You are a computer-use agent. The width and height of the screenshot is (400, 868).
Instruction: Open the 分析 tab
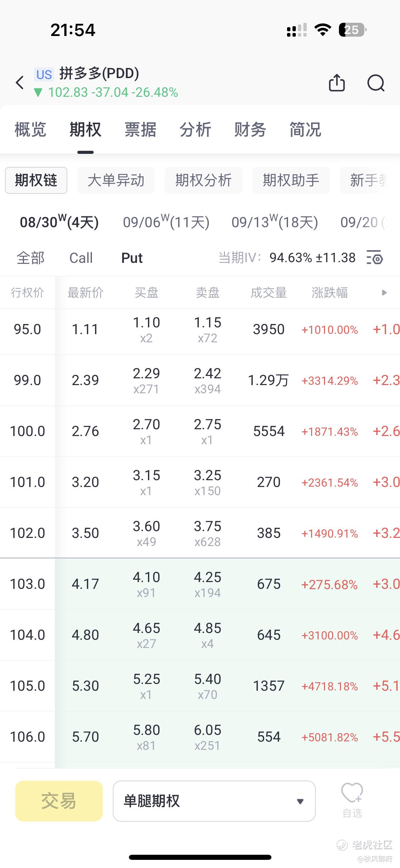click(x=195, y=129)
